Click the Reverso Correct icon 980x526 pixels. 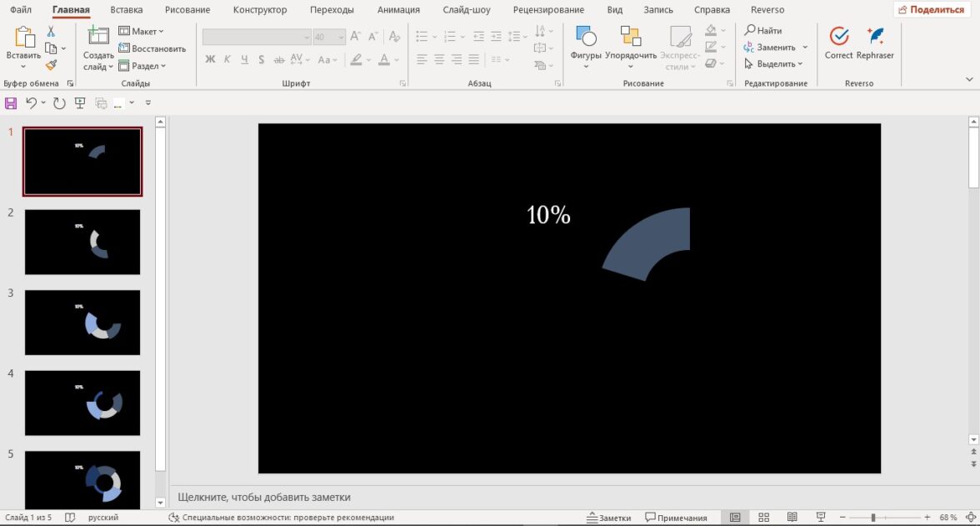point(838,43)
